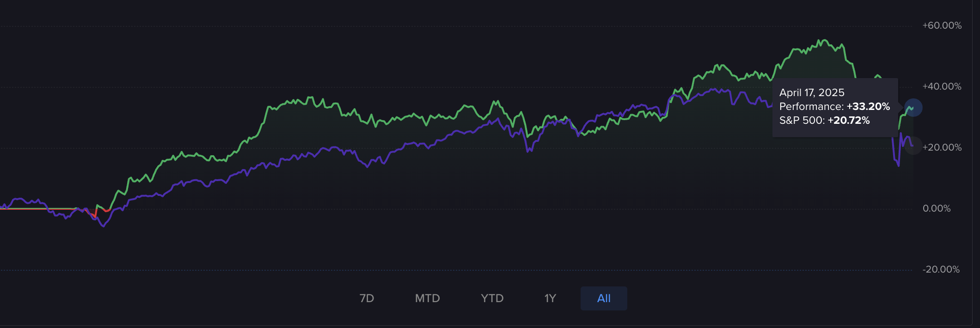The width and height of the screenshot is (980, 328).
Task: Choose the 1Y time range
Action: [550, 298]
